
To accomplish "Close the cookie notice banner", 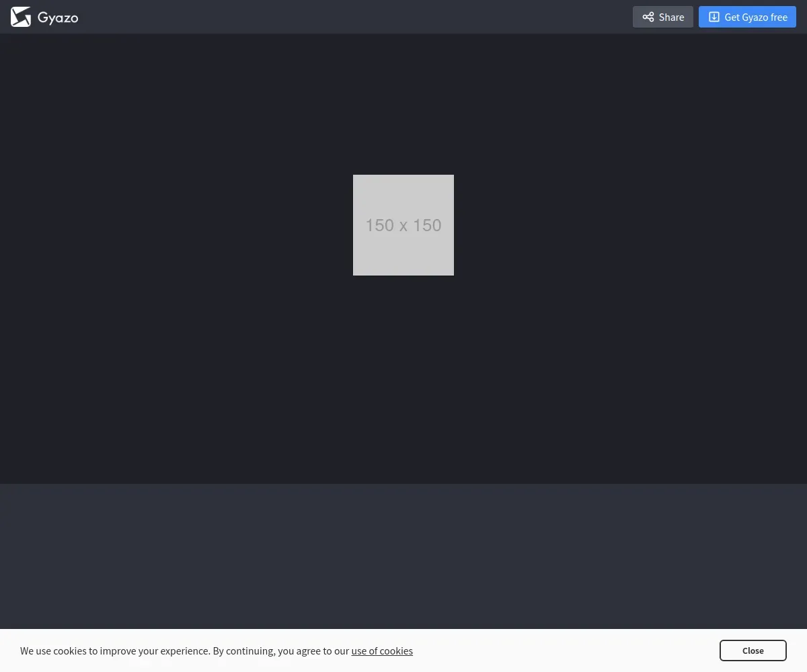I will click(753, 650).
